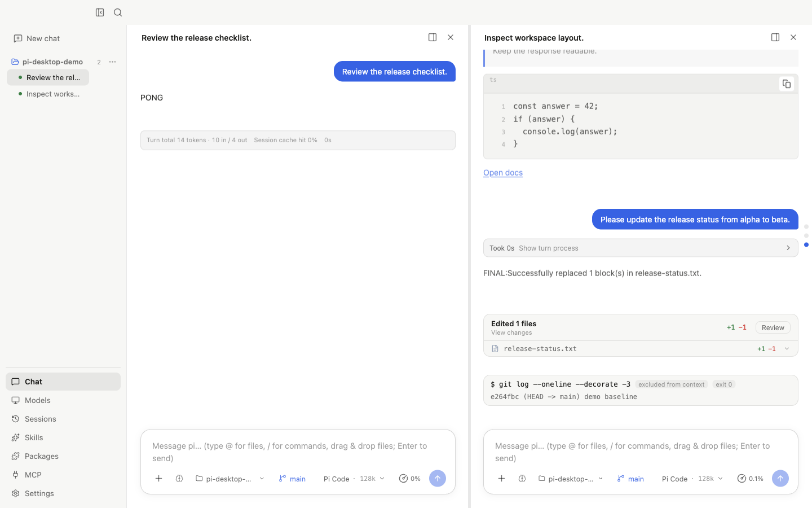This screenshot has width=812, height=508.
Task: Open the Chat tab in sidebar
Action: point(63,382)
